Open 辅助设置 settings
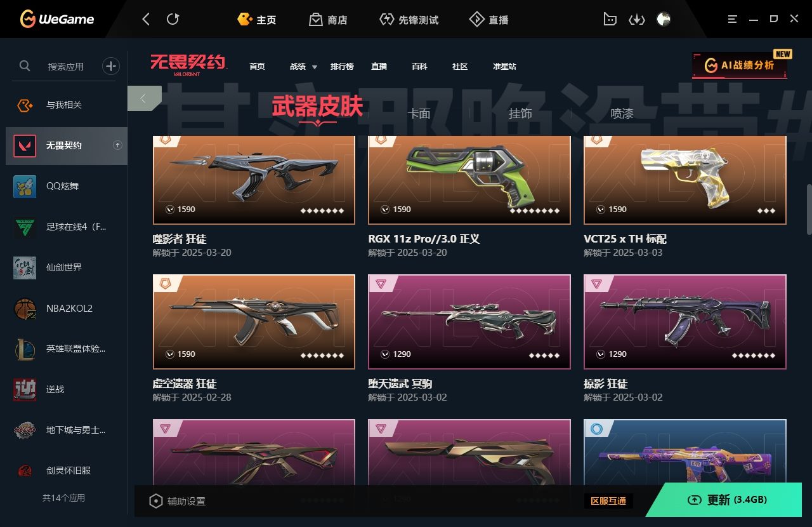The height and width of the screenshot is (527, 812). [x=178, y=501]
